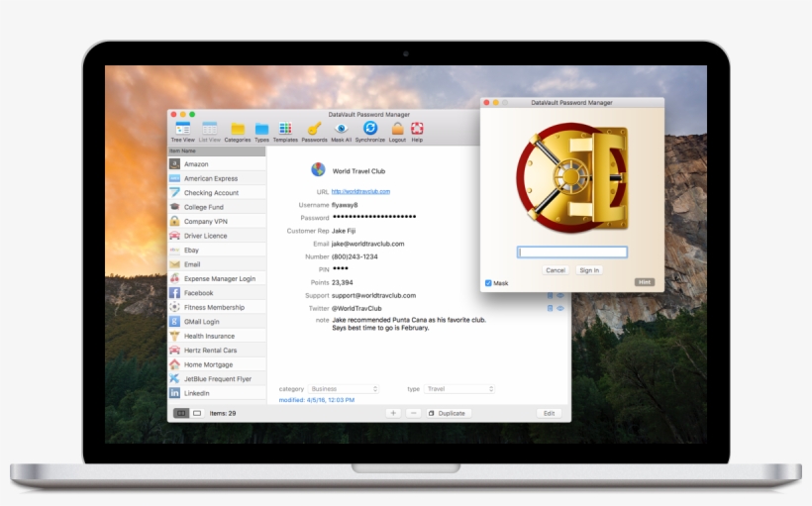Click Points value 23,394

click(342, 282)
